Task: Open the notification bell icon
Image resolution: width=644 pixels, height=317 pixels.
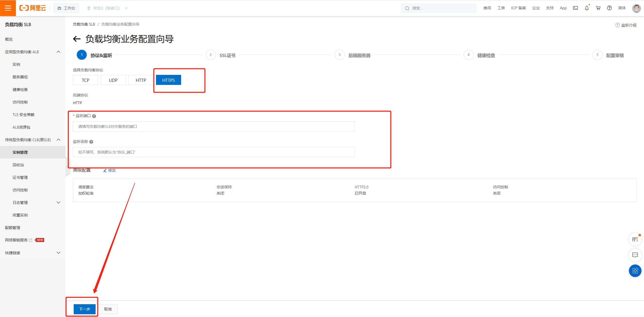Action: pyautogui.click(x=586, y=8)
